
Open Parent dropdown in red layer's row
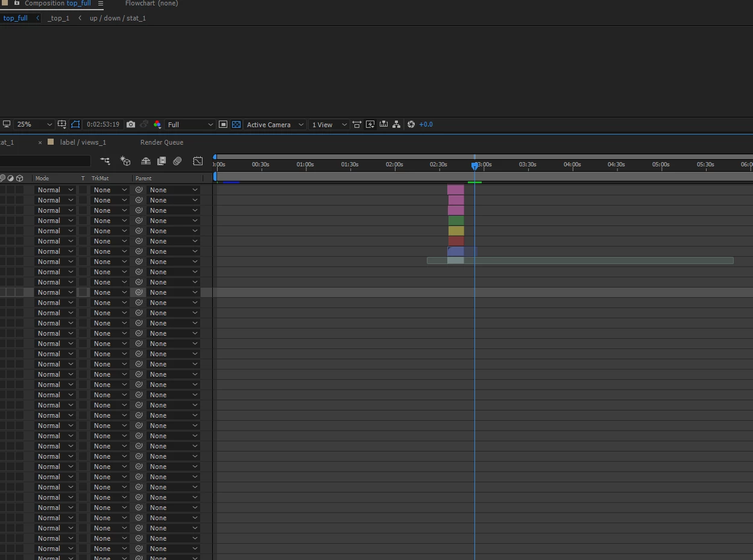click(173, 241)
